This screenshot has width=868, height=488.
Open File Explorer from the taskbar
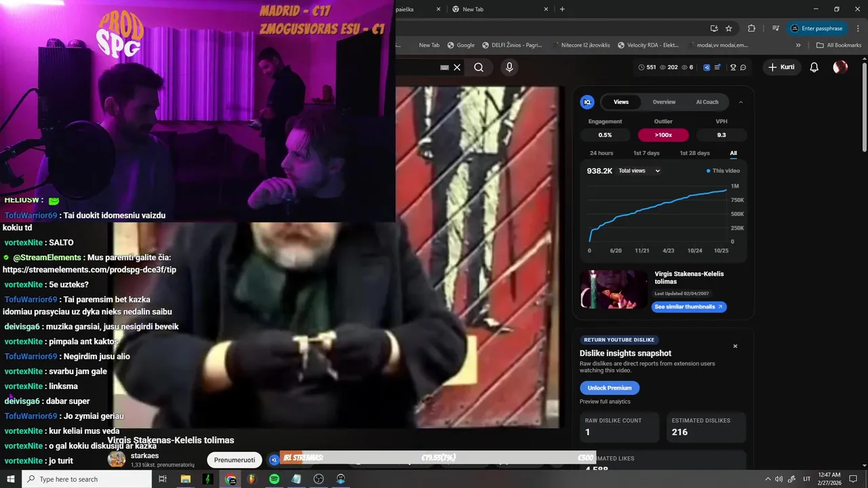point(185,479)
